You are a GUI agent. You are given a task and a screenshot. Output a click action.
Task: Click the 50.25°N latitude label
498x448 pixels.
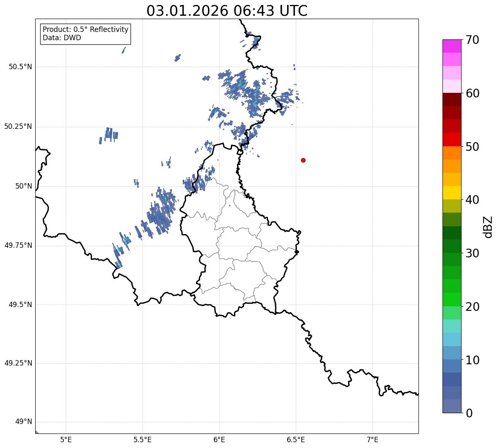click(18, 126)
